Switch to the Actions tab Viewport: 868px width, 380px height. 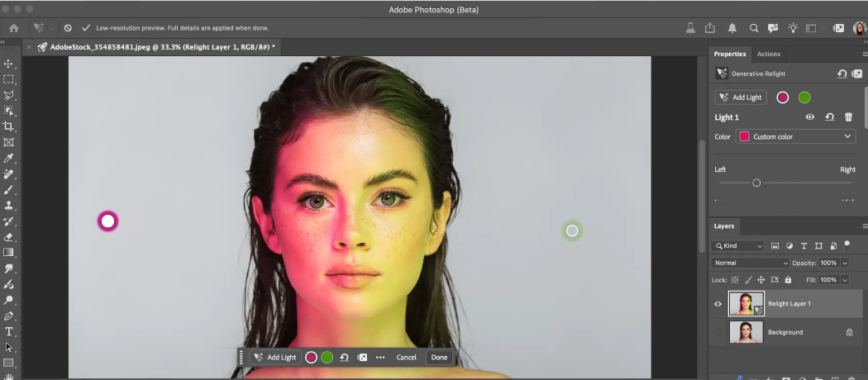(x=768, y=54)
